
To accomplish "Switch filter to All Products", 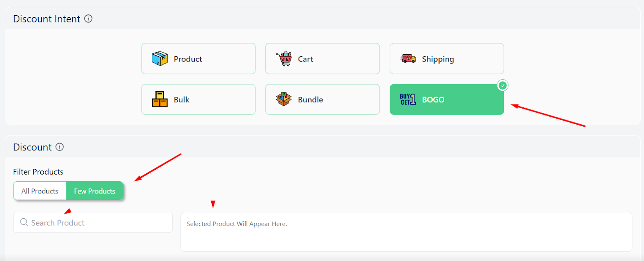I will pyautogui.click(x=40, y=191).
